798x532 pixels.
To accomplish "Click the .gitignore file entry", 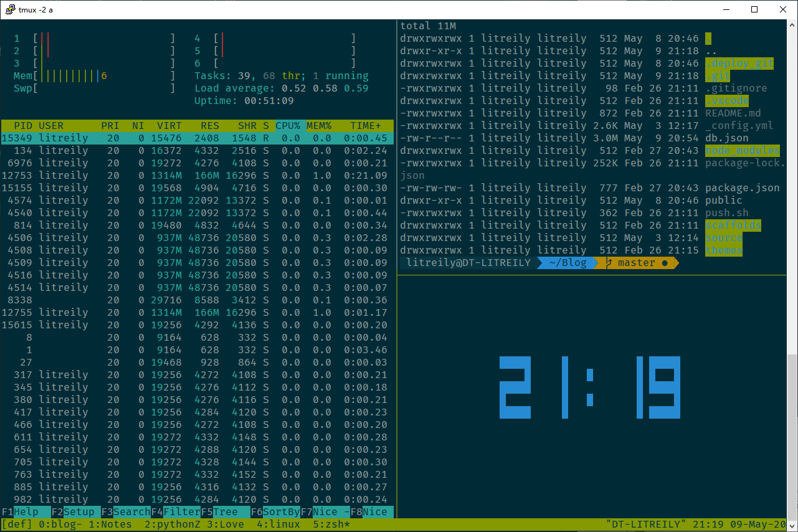I will click(736, 88).
